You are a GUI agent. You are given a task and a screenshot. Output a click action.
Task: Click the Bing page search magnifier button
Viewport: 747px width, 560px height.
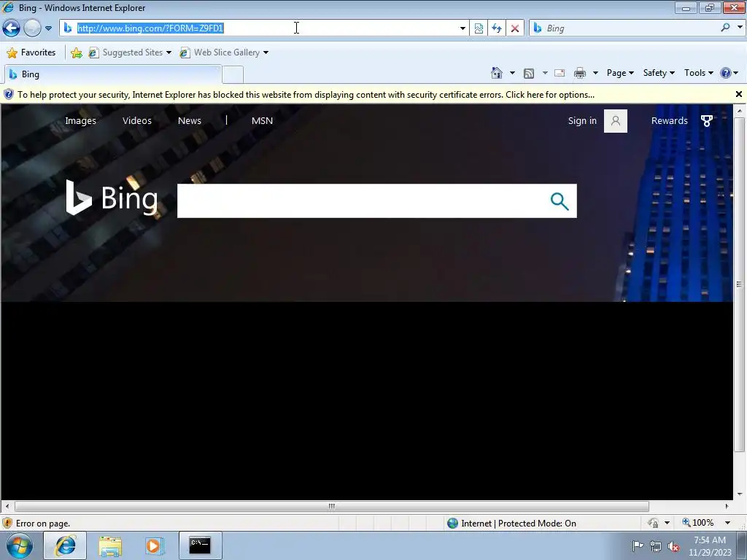point(560,201)
